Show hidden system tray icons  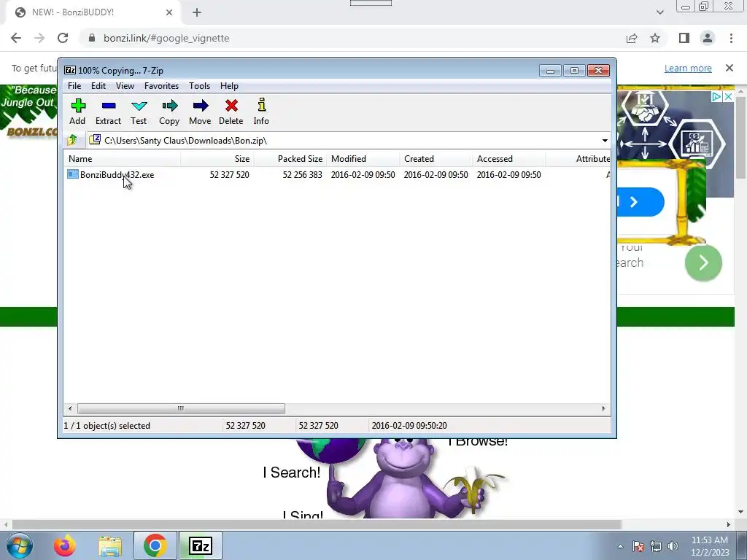pos(620,546)
